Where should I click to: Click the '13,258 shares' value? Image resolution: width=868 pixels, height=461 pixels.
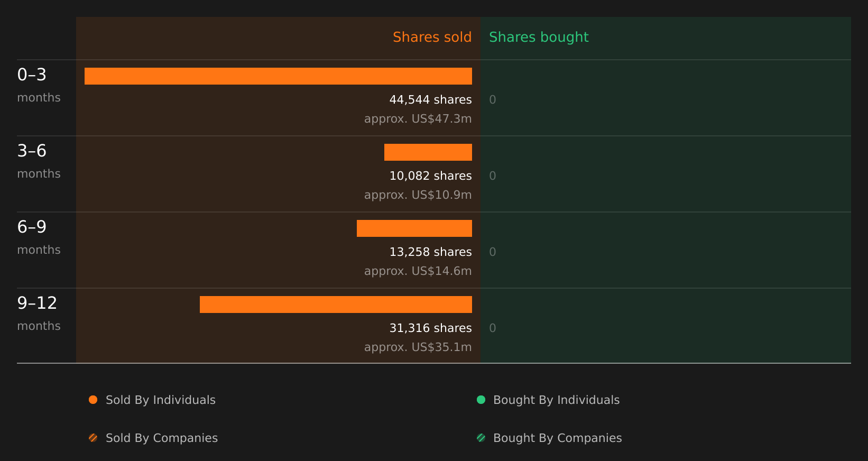tap(430, 252)
